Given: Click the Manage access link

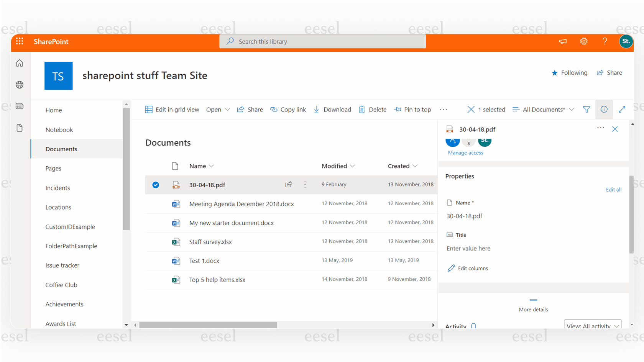Looking at the screenshot, I should pos(465,152).
